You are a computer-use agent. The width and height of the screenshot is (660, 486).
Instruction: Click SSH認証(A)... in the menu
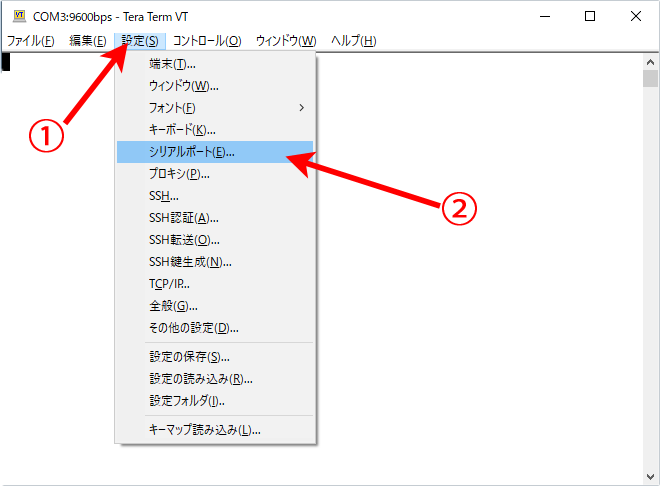pos(183,218)
